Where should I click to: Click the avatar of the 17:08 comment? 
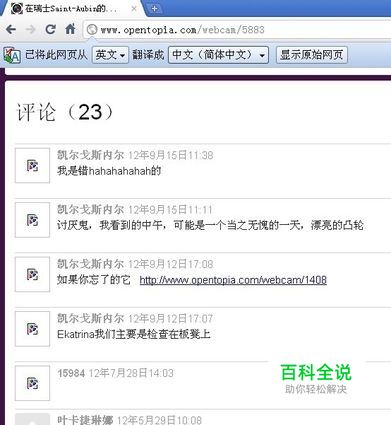pyautogui.click(x=32, y=274)
